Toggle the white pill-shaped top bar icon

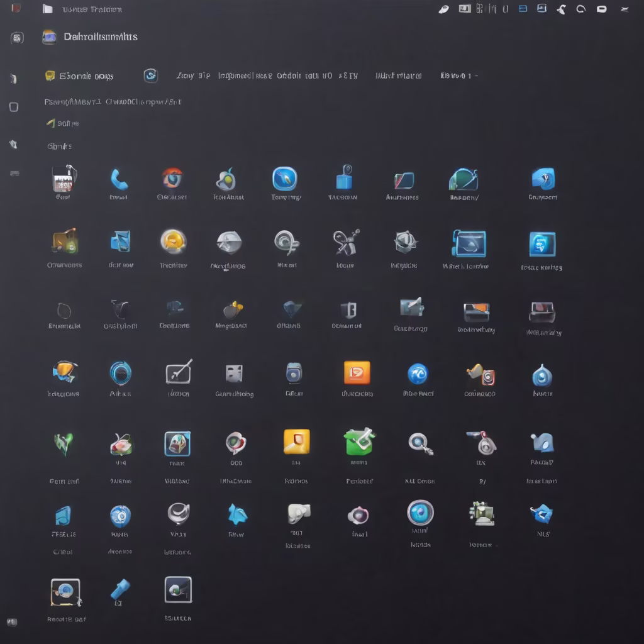coord(601,9)
